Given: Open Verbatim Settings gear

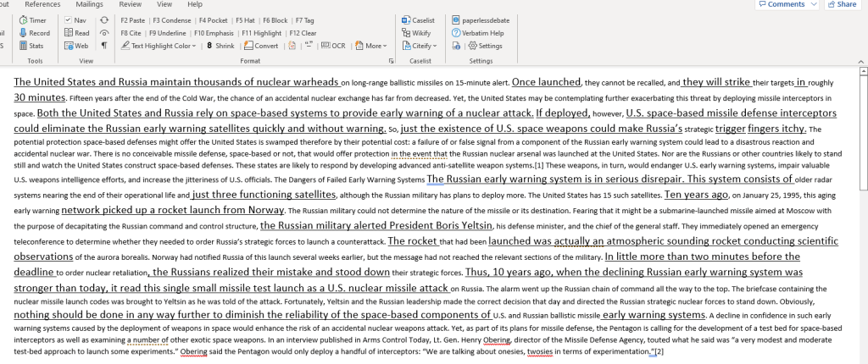Looking at the screenshot, I should (473, 46).
